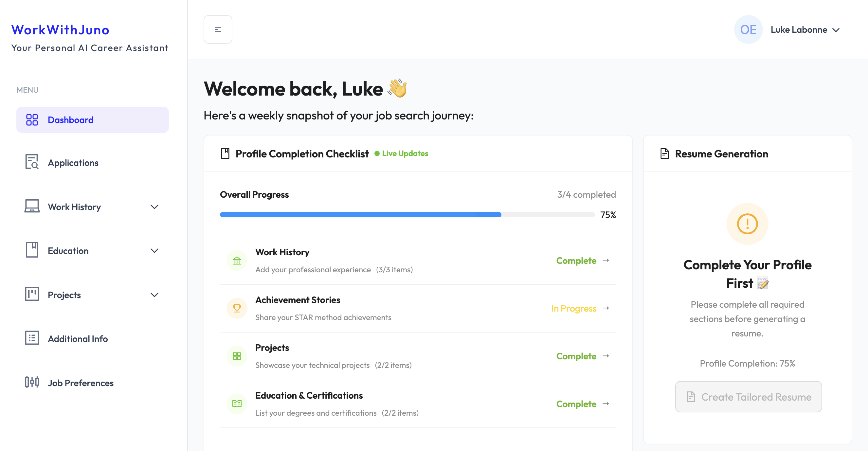Screen dimensions: 868x451
Task: Click the Job Preferences sliders icon
Action: tap(32, 382)
